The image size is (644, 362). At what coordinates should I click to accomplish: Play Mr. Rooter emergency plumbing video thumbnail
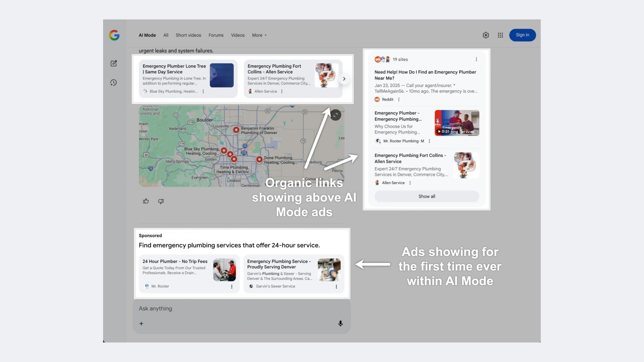[x=457, y=123]
